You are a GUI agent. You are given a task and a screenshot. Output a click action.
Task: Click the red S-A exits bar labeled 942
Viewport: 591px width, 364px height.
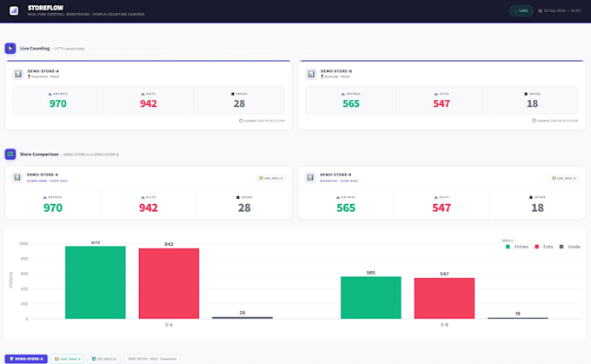[169, 283]
